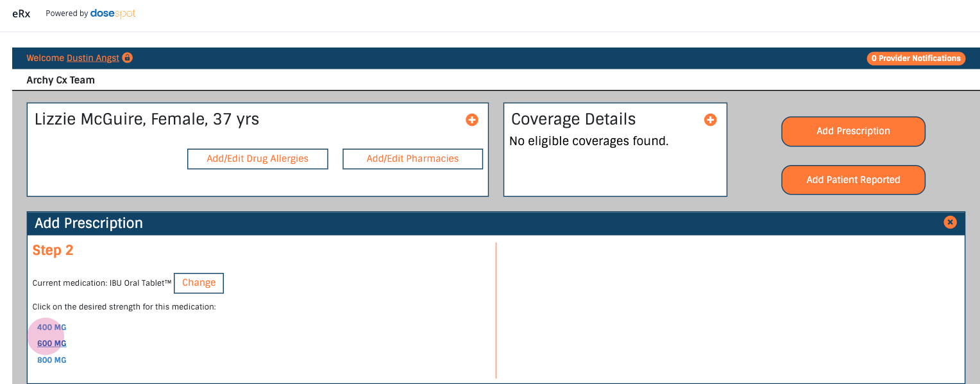The image size is (980, 384).
Task: Click the Archy Cx Team text
Action: [x=60, y=80]
